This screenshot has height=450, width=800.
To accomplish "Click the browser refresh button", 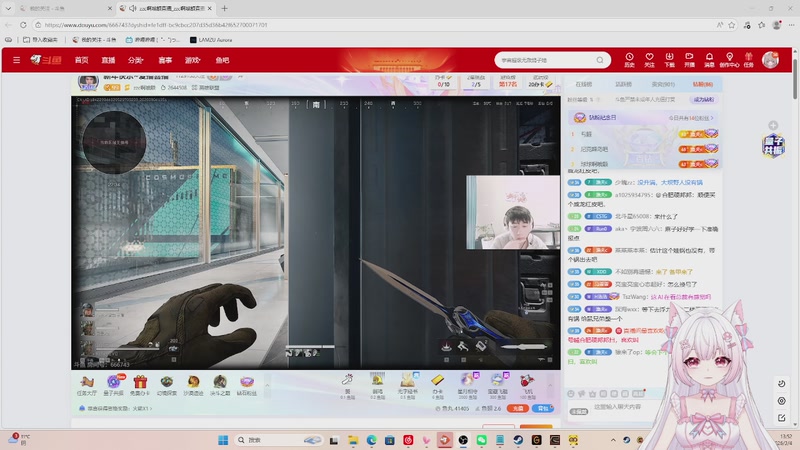I will (23, 24).
